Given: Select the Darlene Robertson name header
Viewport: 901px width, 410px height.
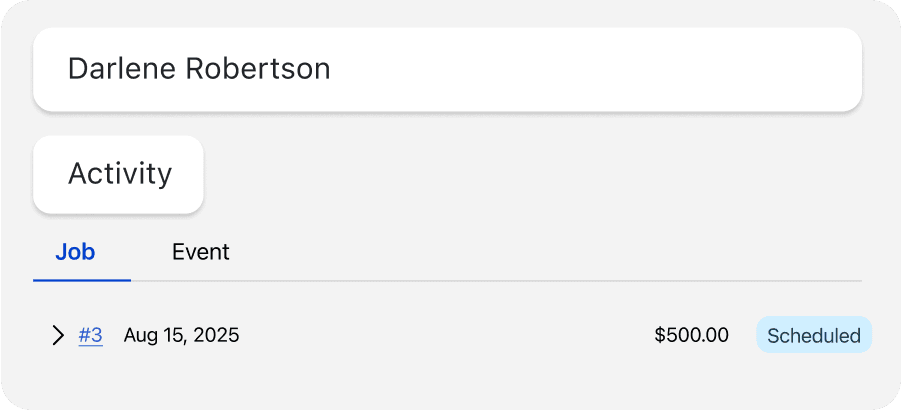Looking at the screenshot, I should [199, 69].
